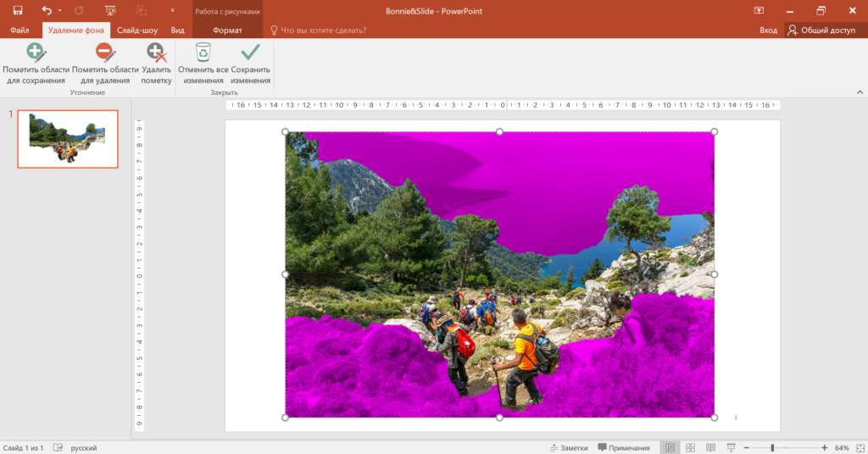
Task: Select slide 1 thumbnail
Action: pos(68,139)
